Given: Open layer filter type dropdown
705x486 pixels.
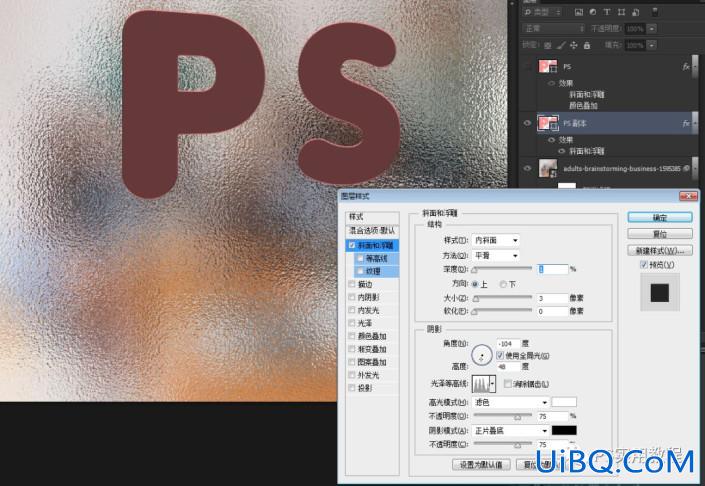Looking at the screenshot, I should pyautogui.click(x=543, y=13).
